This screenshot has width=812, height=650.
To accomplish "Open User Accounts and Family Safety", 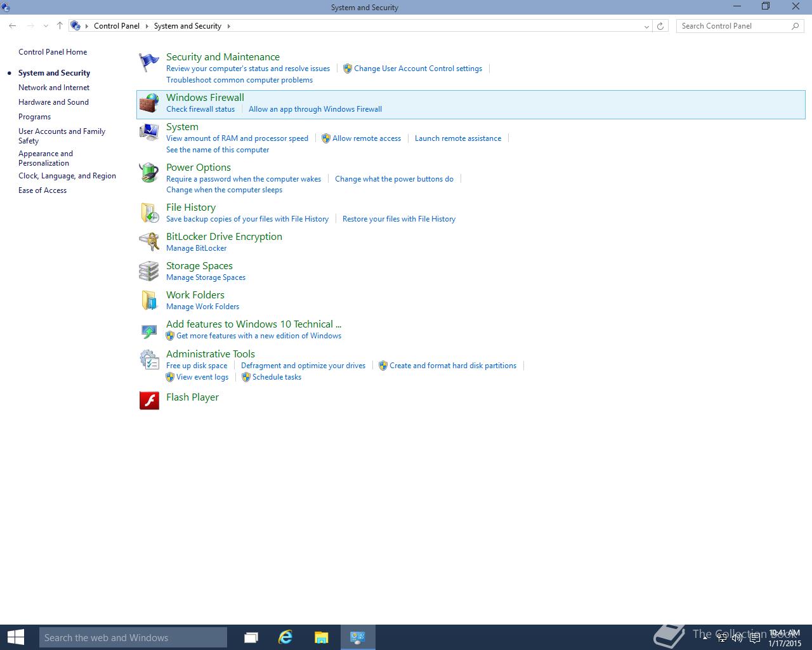I will coord(62,136).
